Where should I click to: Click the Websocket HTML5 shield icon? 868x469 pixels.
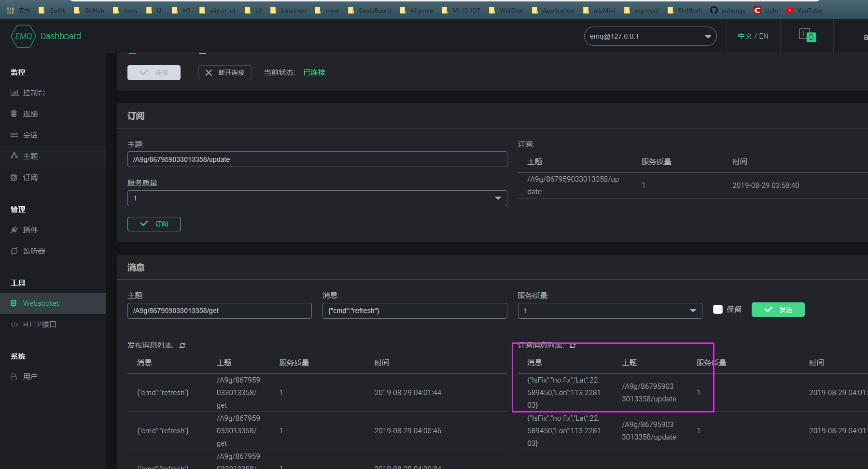pos(14,303)
